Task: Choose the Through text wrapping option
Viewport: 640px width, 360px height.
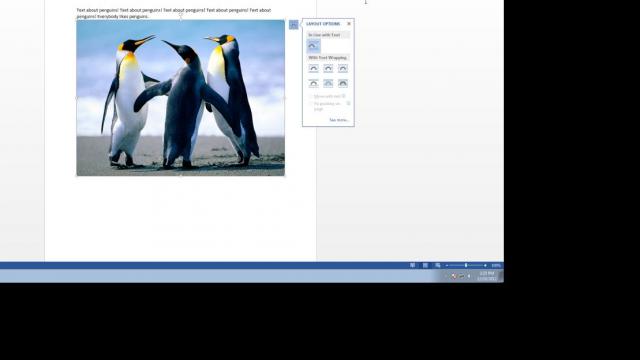Action: coord(343,69)
